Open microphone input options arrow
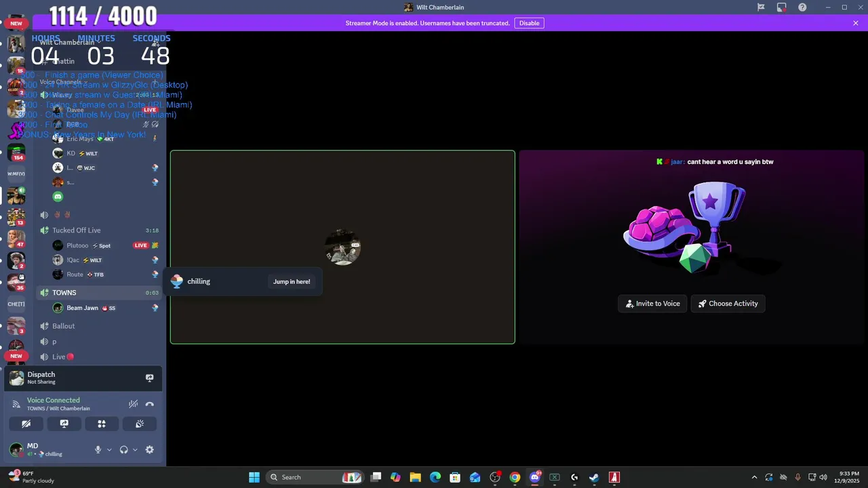Viewport: 868px width, 488px height. 109,449
